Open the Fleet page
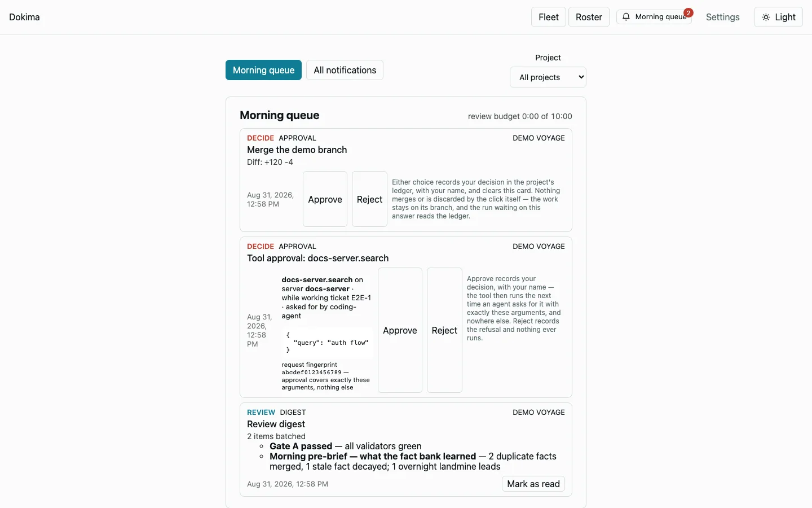812x508 pixels. (548, 17)
